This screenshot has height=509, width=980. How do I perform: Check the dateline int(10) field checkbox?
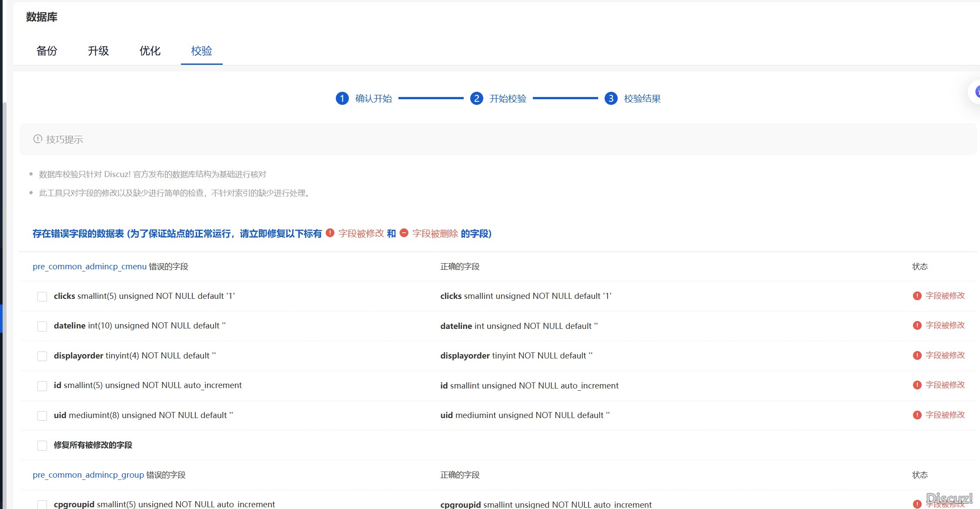point(42,326)
